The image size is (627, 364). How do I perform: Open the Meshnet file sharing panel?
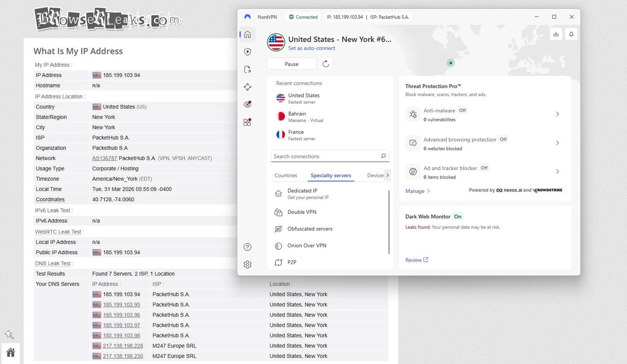(x=247, y=69)
